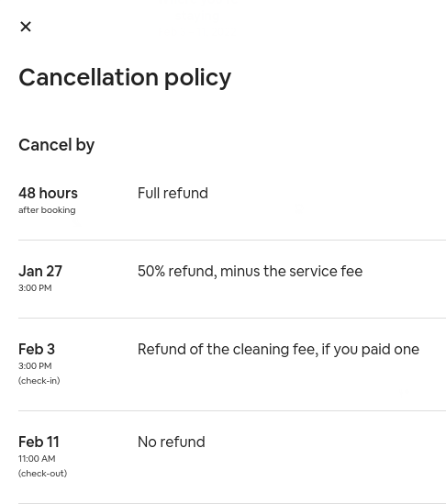Viewport: 446px width, 504px height.
Task: Click the Feb 11 deadline date
Action: coord(39,442)
